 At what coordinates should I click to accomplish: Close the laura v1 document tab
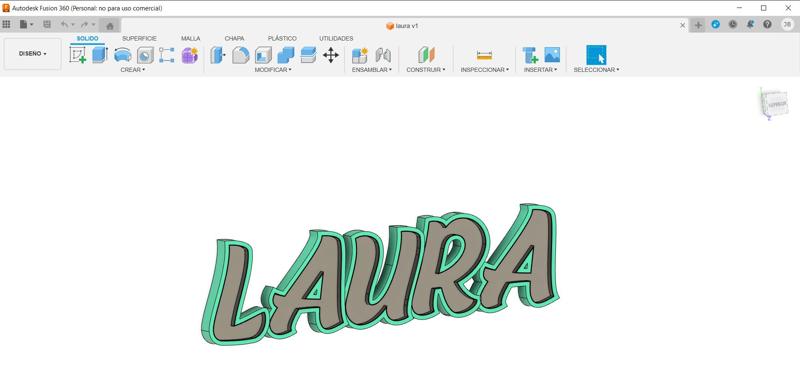coord(683,25)
